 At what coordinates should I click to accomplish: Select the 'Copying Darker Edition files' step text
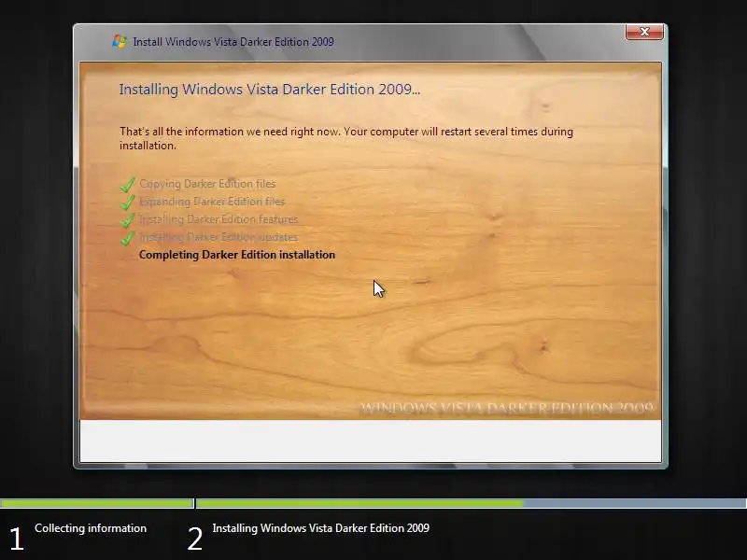pos(207,184)
